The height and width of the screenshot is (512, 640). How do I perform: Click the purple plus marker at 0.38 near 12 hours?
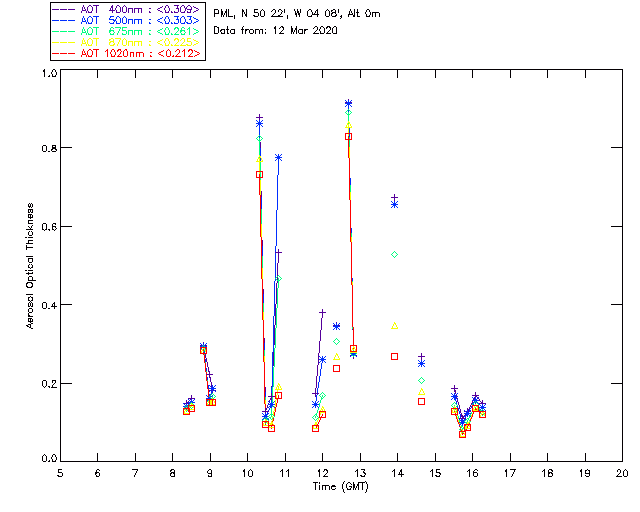click(322, 313)
